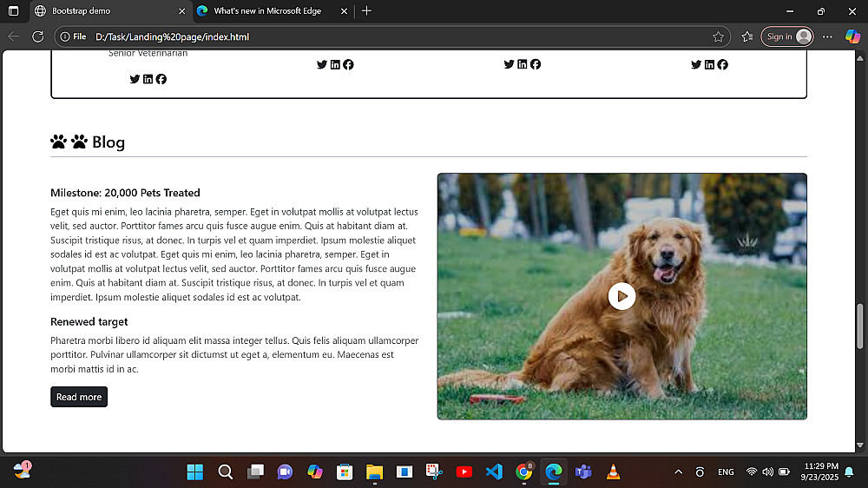Add this page to favorites
The height and width of the screenshot is (488, 868).
click(718, 36)
